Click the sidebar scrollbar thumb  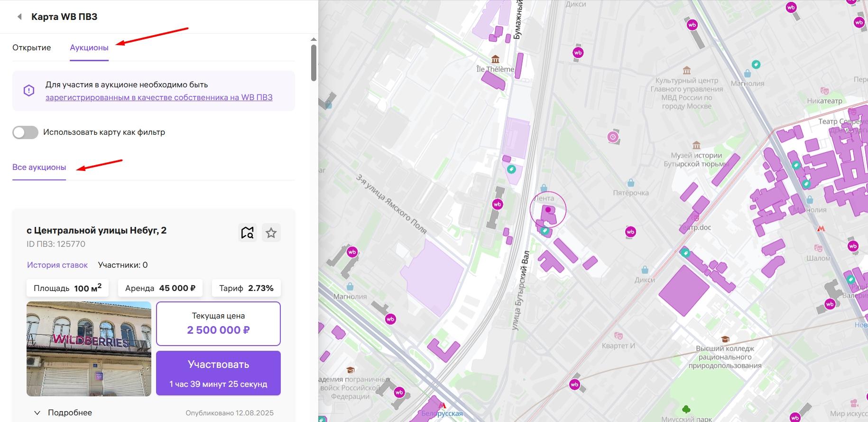[314, 63]
